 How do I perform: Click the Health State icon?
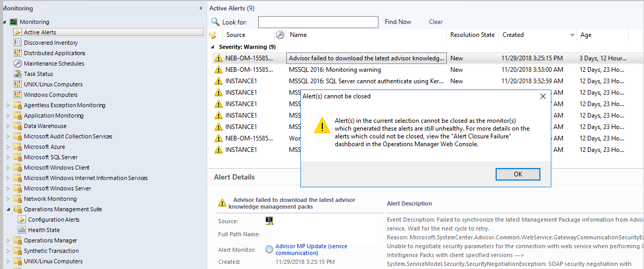tap(22, 230)
